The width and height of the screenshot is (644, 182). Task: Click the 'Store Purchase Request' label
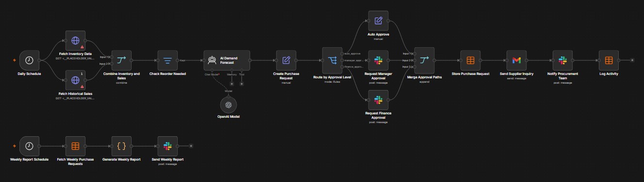[x=470, y=74]
